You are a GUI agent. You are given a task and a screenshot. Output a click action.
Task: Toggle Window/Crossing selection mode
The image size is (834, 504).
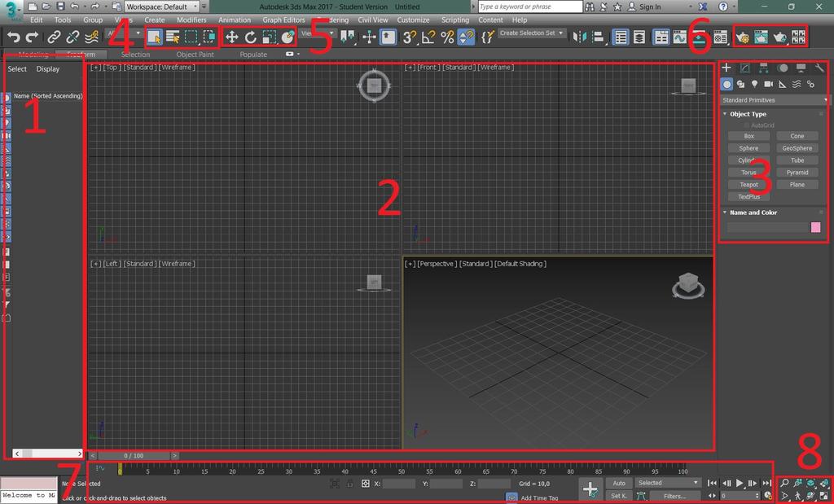click(x=209, y=37)
